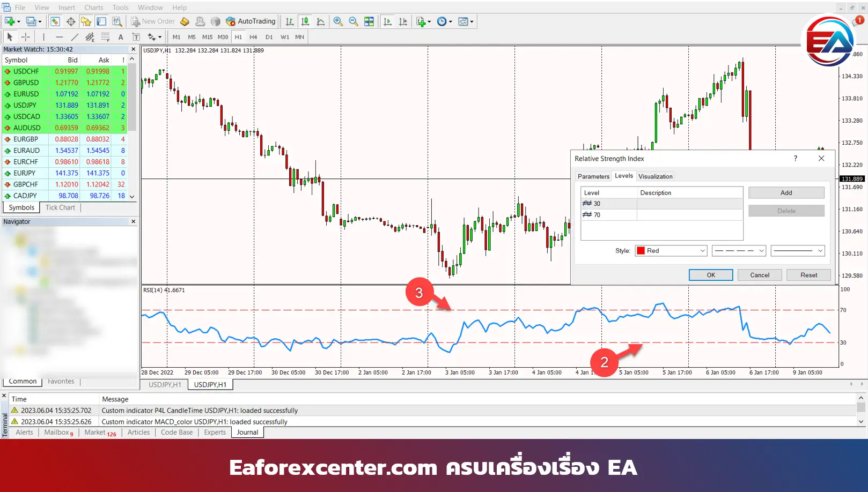This screenshot has width=868, height=492.
Task: Select the Draw Trendline tool
Action: coord(75,37)
